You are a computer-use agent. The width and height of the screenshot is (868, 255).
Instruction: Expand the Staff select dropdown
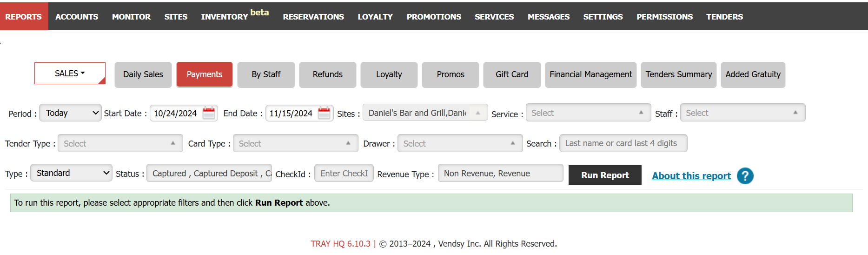742,113
